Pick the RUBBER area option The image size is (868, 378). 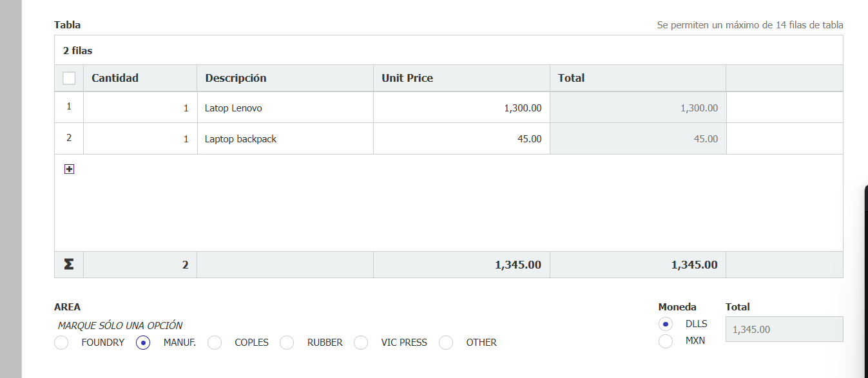pyautogui.click(x=287, y=343)
